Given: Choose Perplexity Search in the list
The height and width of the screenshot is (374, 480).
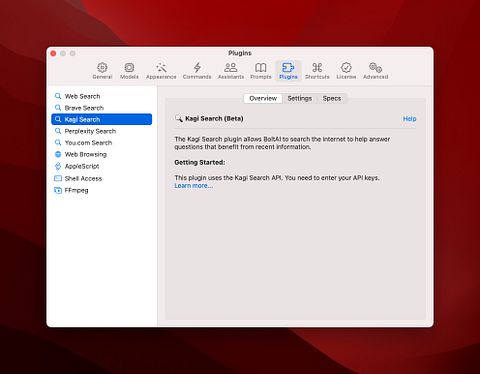Looking at the screenshot, I should (x=102, y=131).
